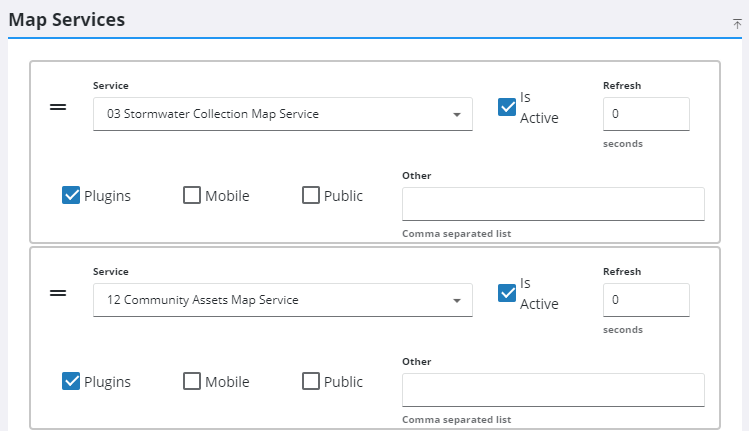
Task: Click the dropdown arrow of Community Assets selector
Action: 457,301
